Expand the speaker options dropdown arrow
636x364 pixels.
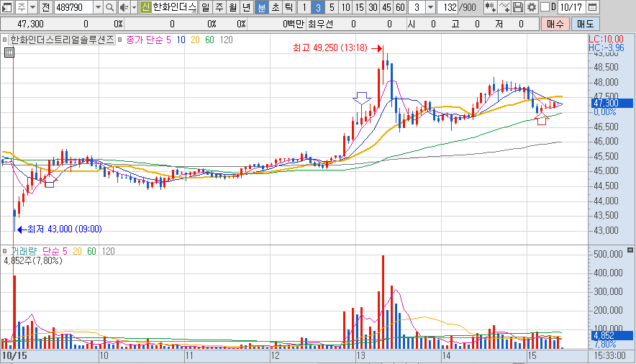tap(134, 7)
